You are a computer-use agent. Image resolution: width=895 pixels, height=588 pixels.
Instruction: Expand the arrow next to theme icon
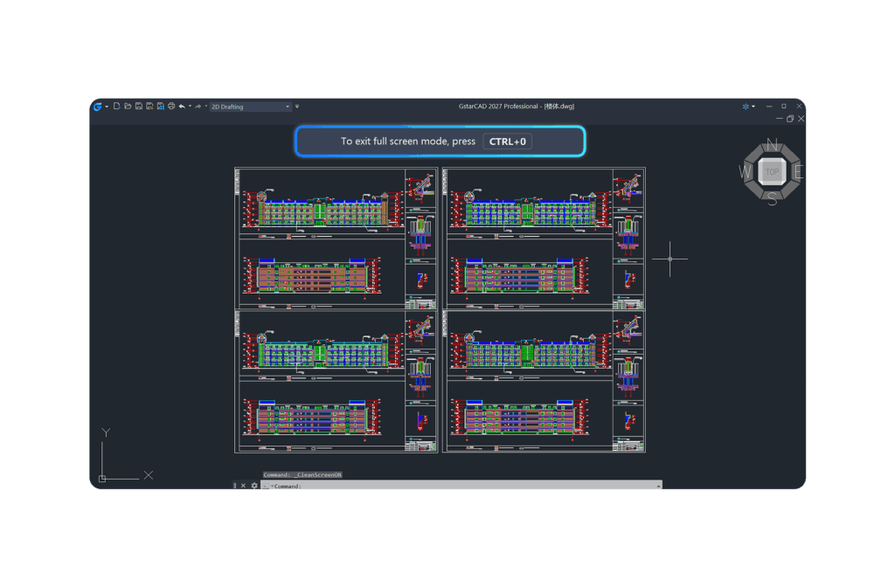tap(753, 106)
